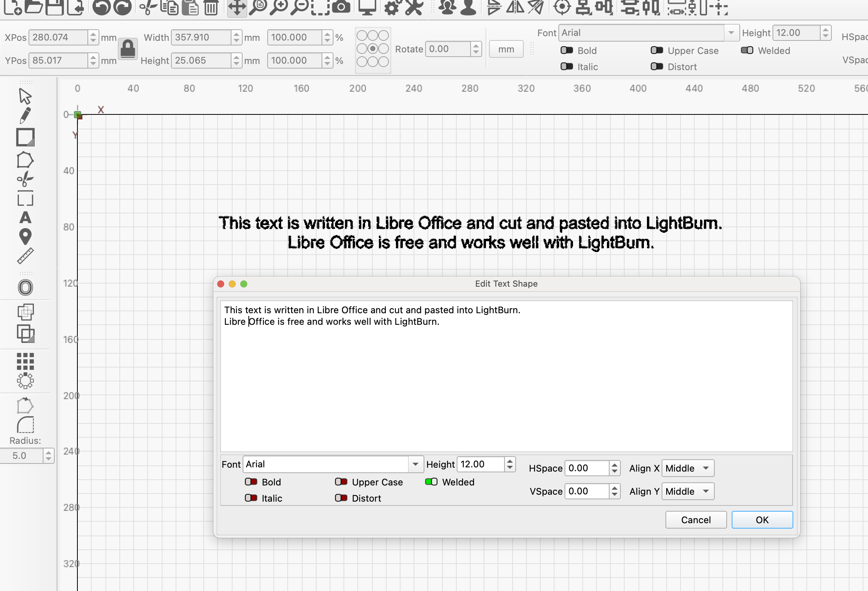
Task: Click the dialog Height stepper arrows
Action: tap(509, 464)
